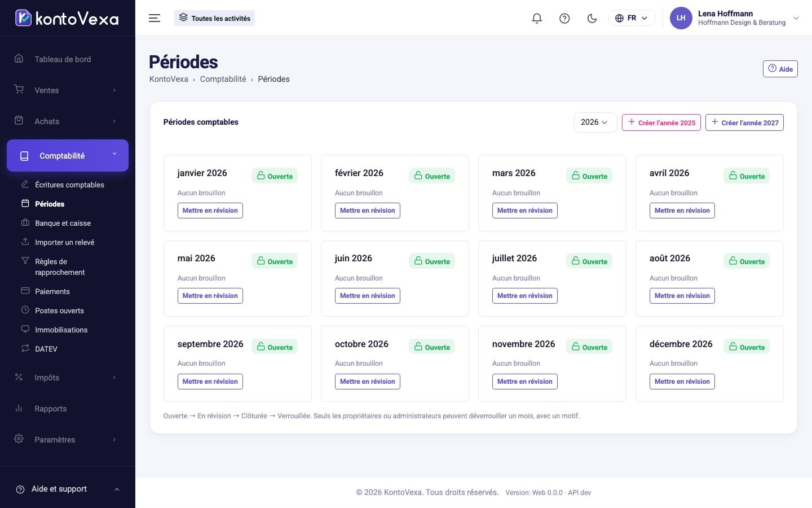Click the Comptabilité breadcrumb link
The image size is (812, 508).
[x=223, y=79]
